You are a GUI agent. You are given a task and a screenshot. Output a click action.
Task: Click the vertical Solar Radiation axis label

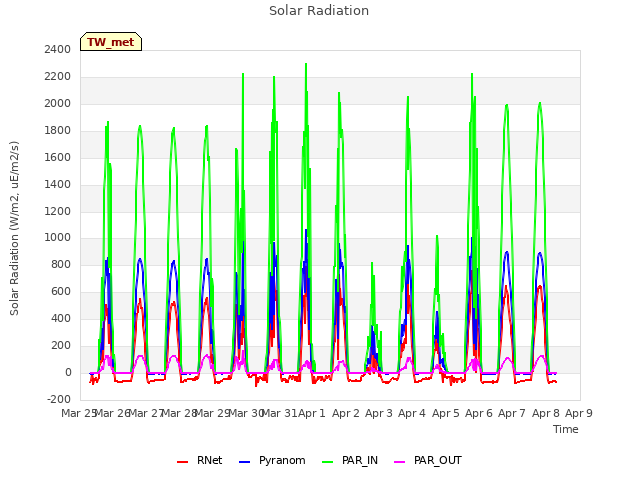pos(14,228)
